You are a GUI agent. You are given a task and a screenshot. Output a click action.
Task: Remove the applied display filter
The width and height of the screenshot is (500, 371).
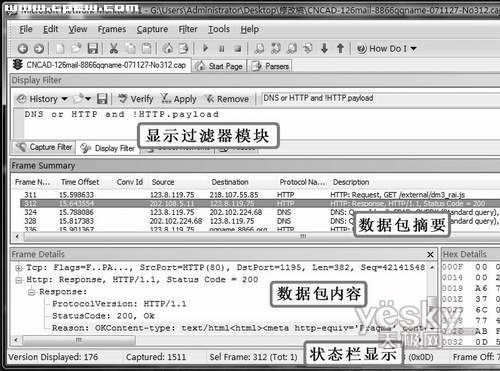[227, 99]
